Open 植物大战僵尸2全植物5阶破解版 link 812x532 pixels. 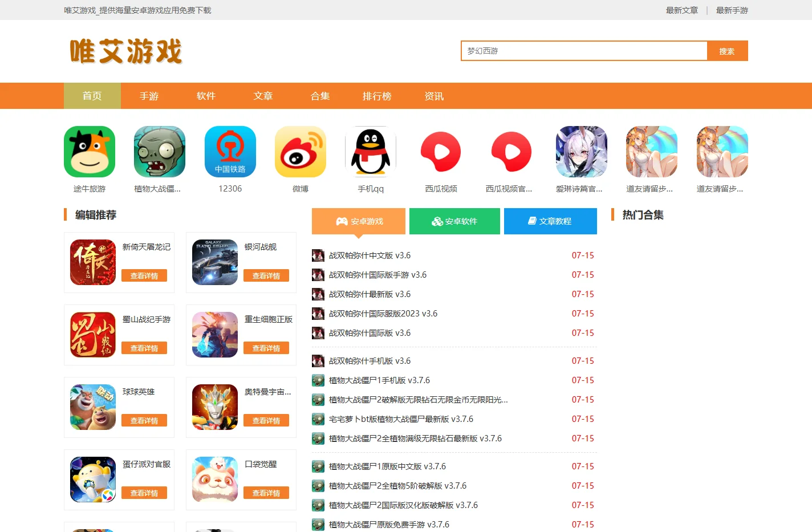(x=397, y=486)
